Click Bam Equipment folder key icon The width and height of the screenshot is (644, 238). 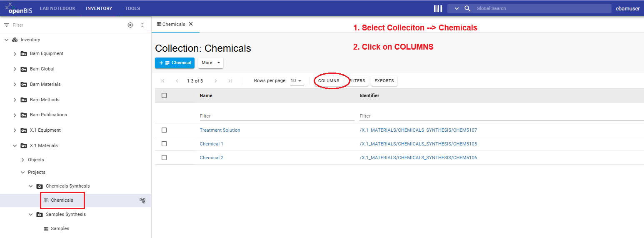tap(24, 54)
